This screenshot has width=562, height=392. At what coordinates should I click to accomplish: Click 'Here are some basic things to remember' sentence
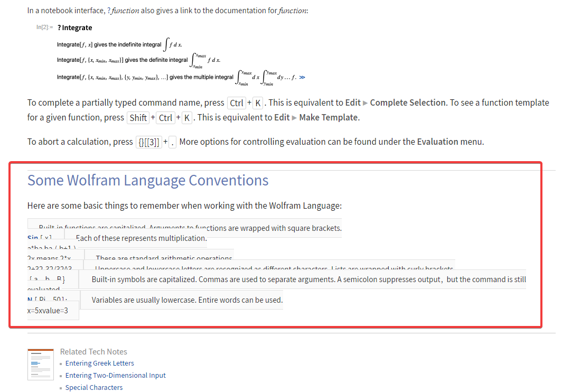[x=184, y=206]
